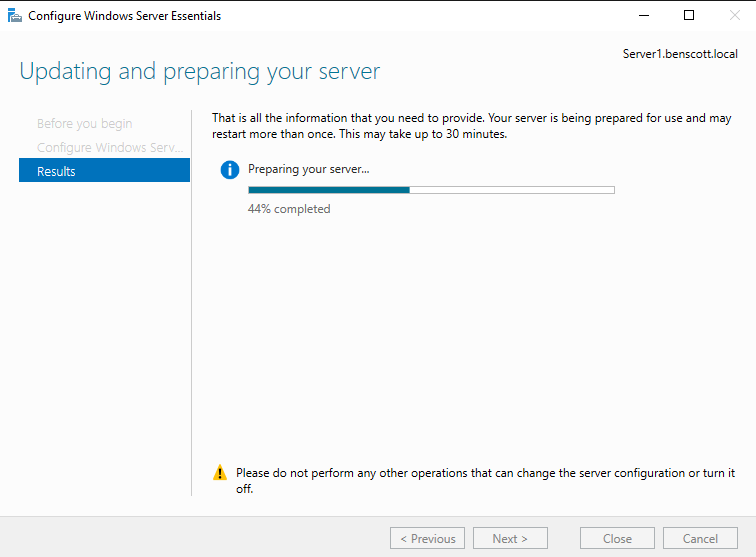Click the Server1.benscott.local server name

click(680, 54)
